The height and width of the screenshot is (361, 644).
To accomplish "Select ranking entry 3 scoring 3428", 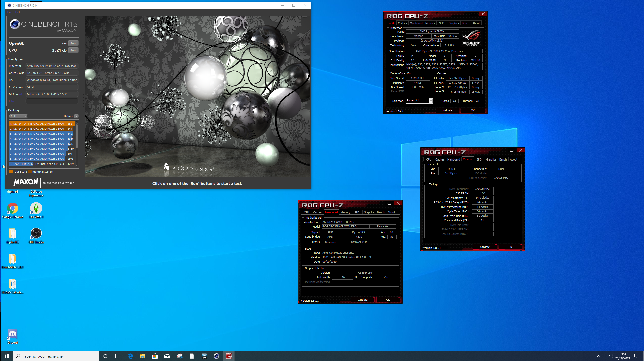I will pos(42,134).
